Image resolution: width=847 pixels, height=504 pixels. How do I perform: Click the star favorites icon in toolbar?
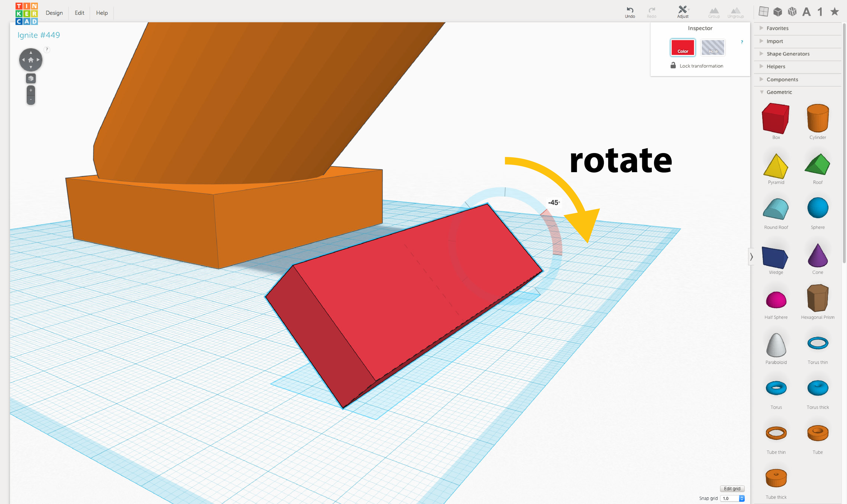834,12
